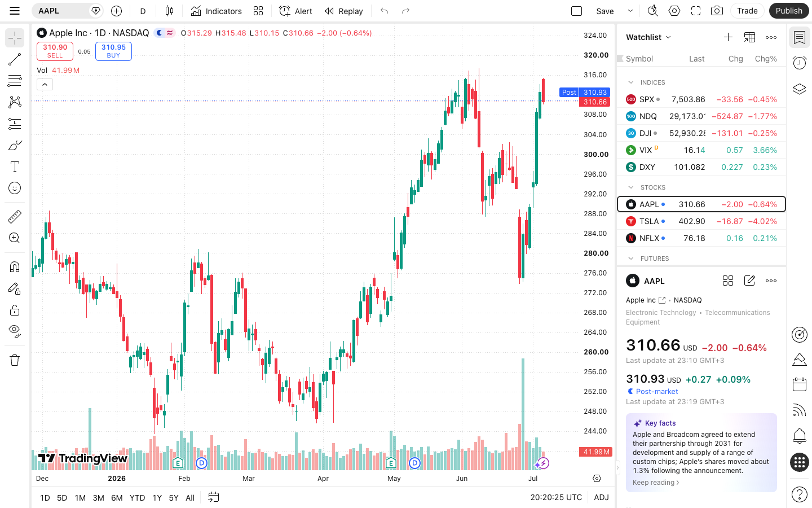Activate the zoom in tool
812x508 pixels.
[15, 238]
